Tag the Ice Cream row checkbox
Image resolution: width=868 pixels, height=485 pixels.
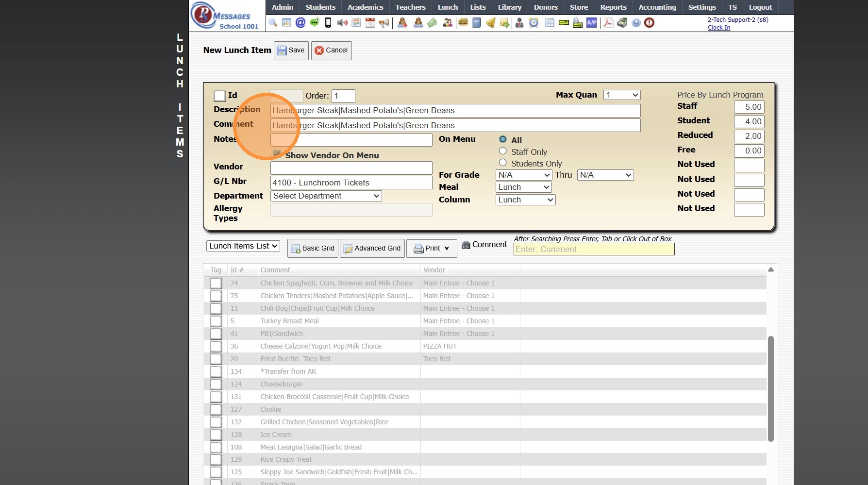click(216, 435)
